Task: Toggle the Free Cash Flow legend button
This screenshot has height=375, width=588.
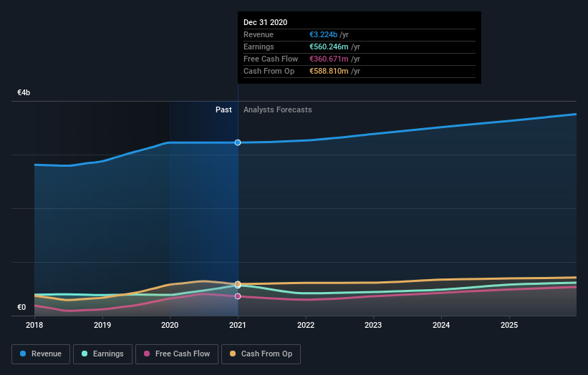Action: pyautogui.click(x=177, y=354)
